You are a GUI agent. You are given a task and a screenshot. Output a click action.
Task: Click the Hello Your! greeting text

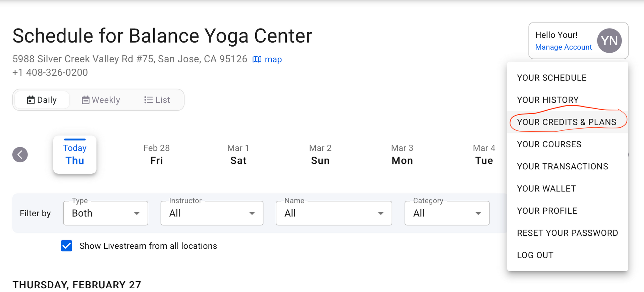(x=556, y=35)
